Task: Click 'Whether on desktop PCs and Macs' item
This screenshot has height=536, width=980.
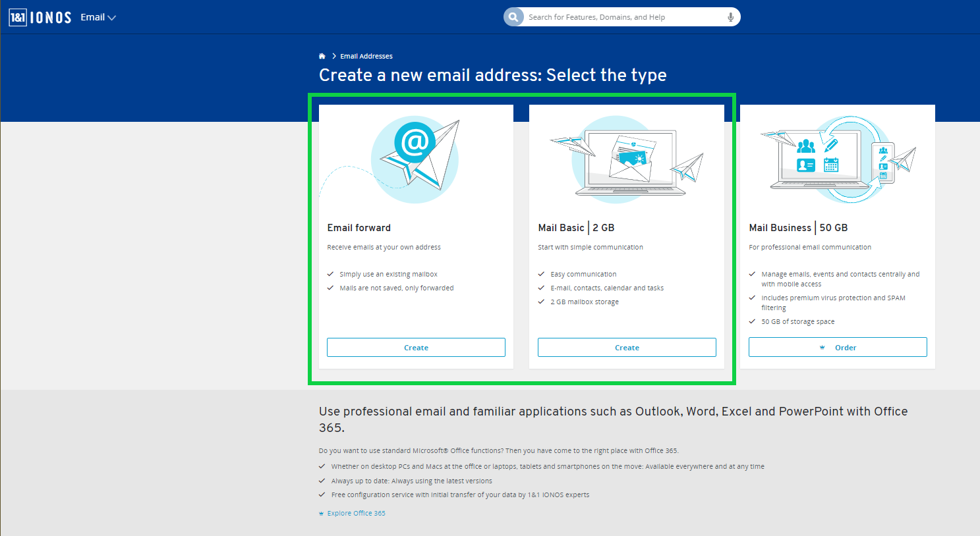Action: coord(548,467)
